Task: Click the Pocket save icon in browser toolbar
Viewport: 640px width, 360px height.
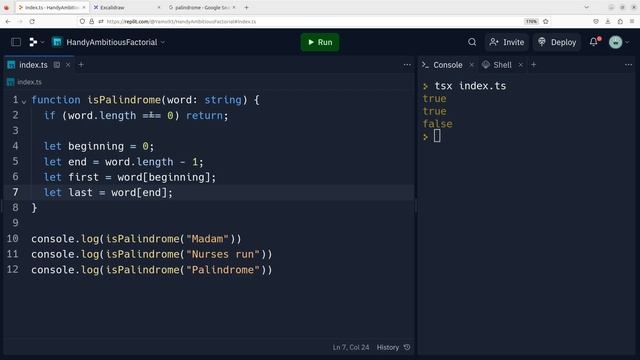Action: tap(596, 21)
